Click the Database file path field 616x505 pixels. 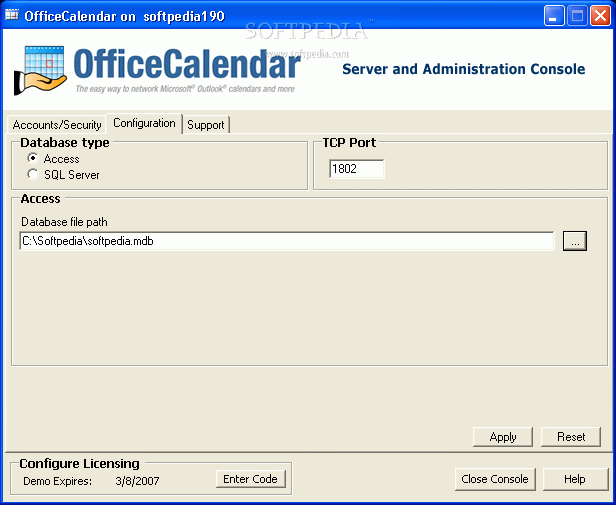[x=287, y=241]
